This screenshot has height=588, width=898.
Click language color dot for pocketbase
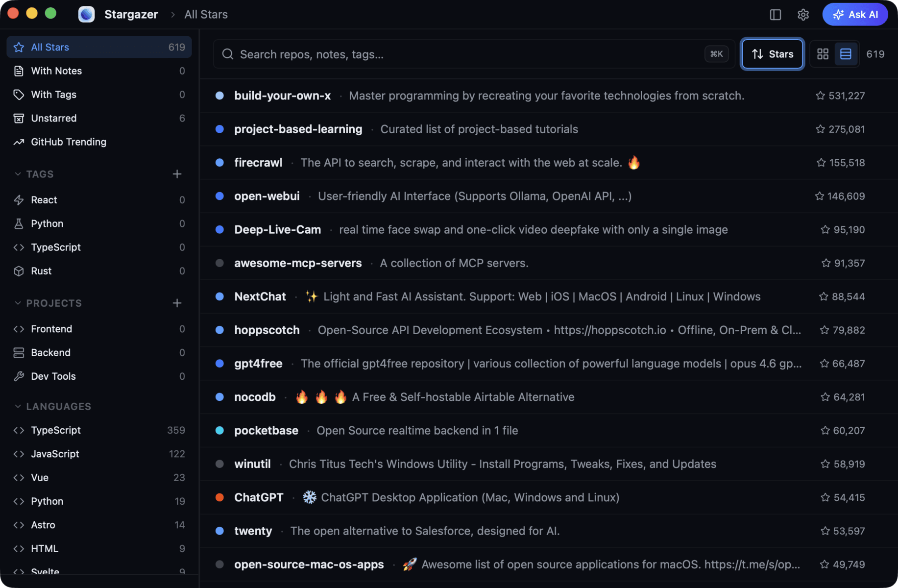219,430
